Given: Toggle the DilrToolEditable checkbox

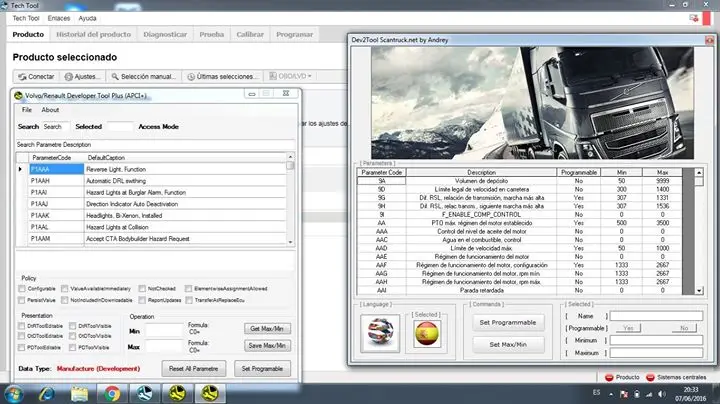Looking at the screenshot, I should (22, 326).
